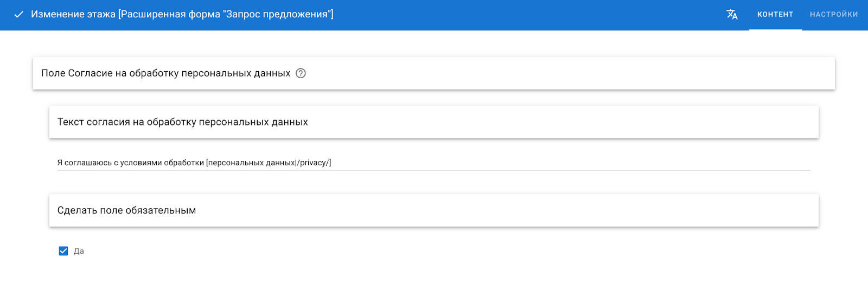
Task: Click the "Текст согласия на обработку" panel header
Action: [x=182, y=122]
